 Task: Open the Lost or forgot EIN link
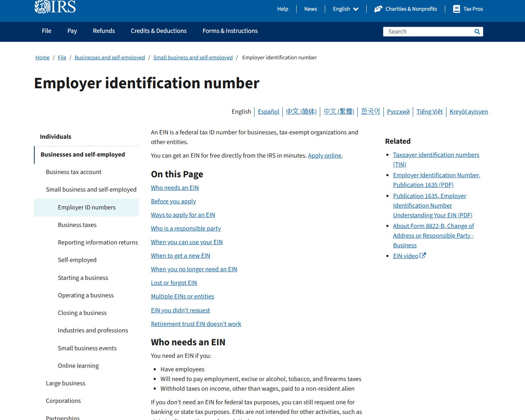(x=174, y=283)
